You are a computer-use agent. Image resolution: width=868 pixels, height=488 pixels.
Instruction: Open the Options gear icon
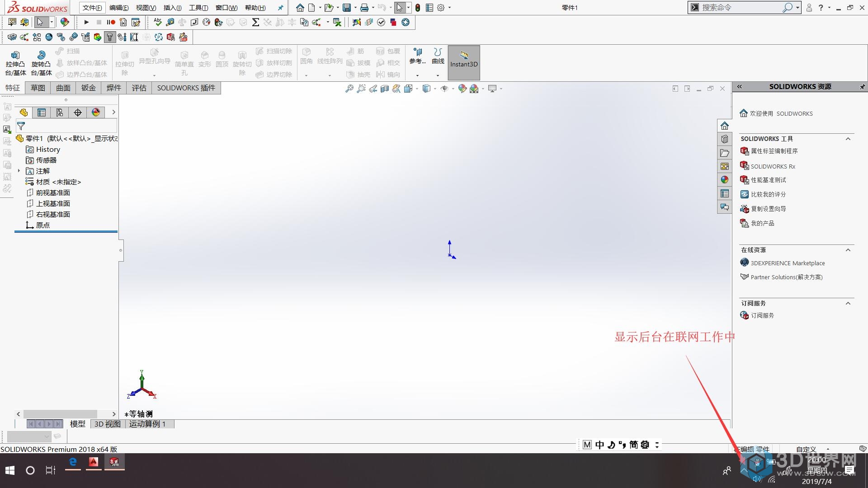tap(441, 8)
